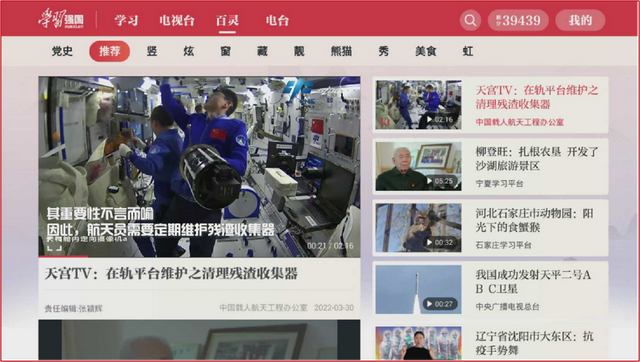This screenshot has height=362, width=640.
Task: Open the 积分 39439 points button
Action: pyautogui.click(x=518, y=20)
